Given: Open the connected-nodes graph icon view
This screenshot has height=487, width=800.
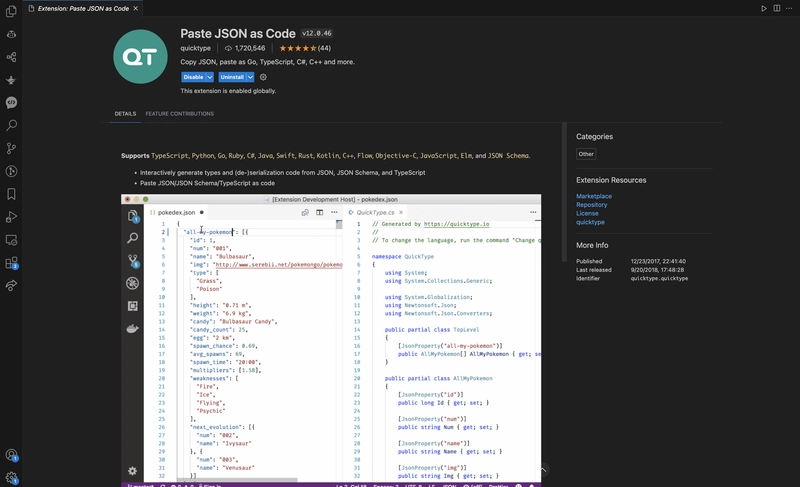Looking at the screenshot, I should [11, 57].
